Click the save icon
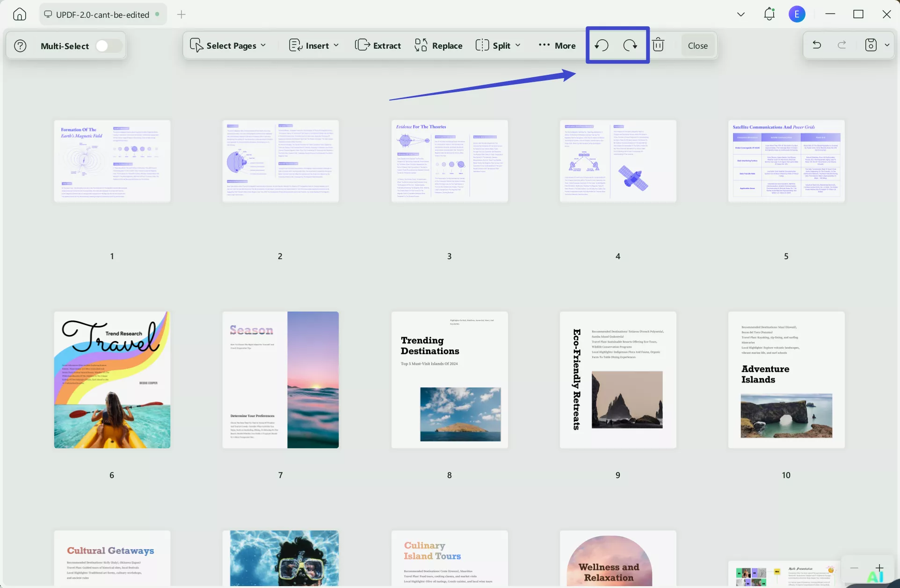The width and height of the screenshot is (900, 588). (871, 45)
